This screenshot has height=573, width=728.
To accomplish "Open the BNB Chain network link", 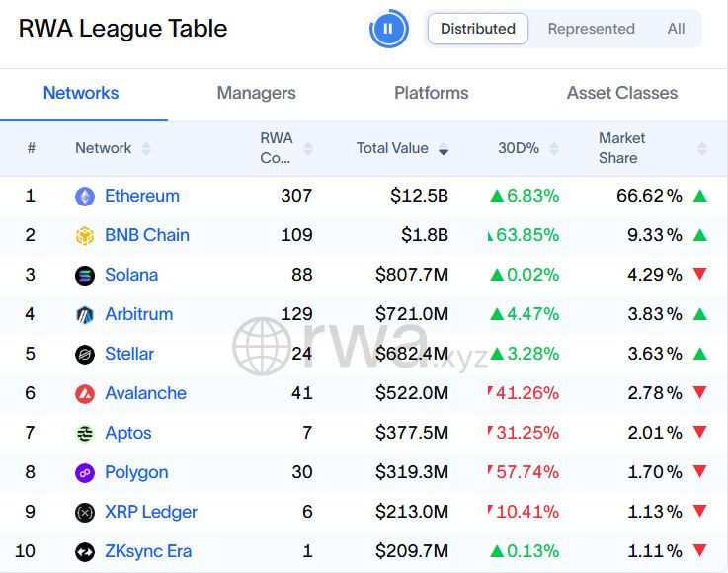I will (x=147, y=235).
